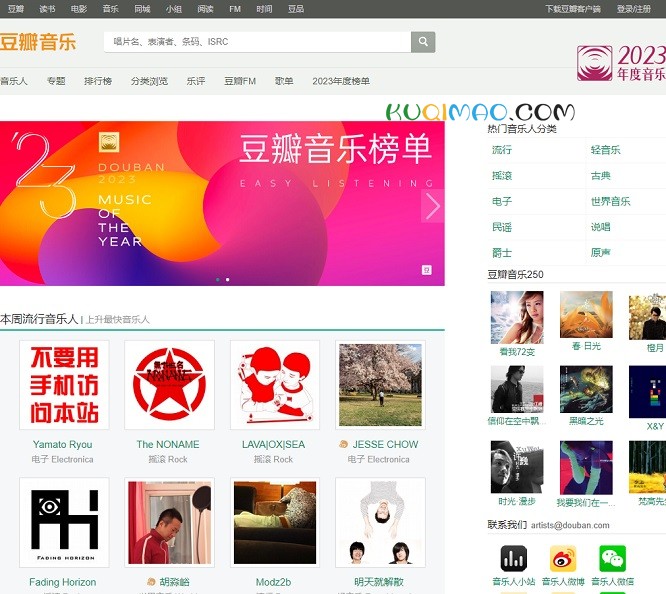Click the search input field

(x=257, y=42)
